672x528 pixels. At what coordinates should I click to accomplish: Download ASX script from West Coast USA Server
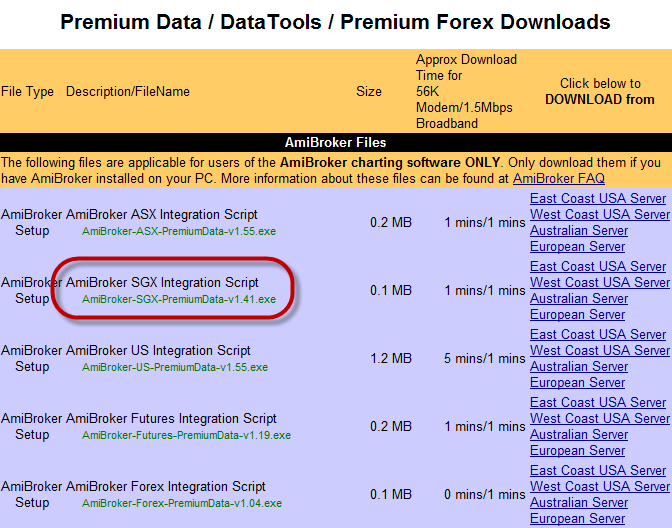[x=600, y=214]
